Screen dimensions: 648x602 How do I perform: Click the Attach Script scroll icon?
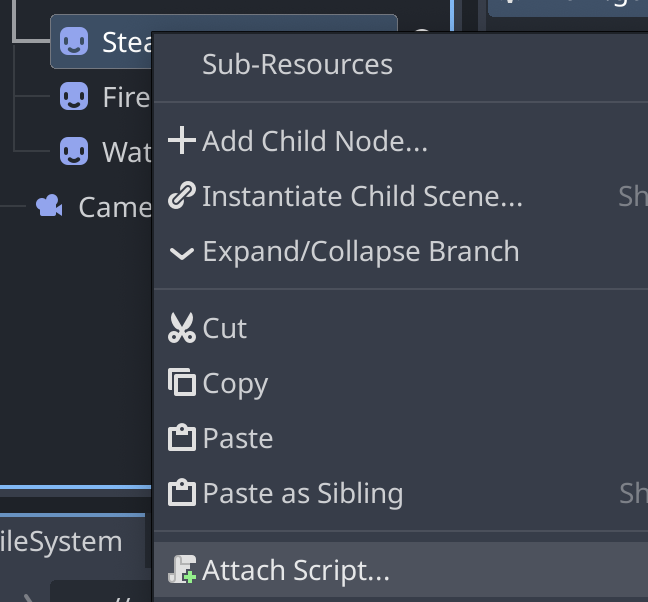[x=182, y=571]
